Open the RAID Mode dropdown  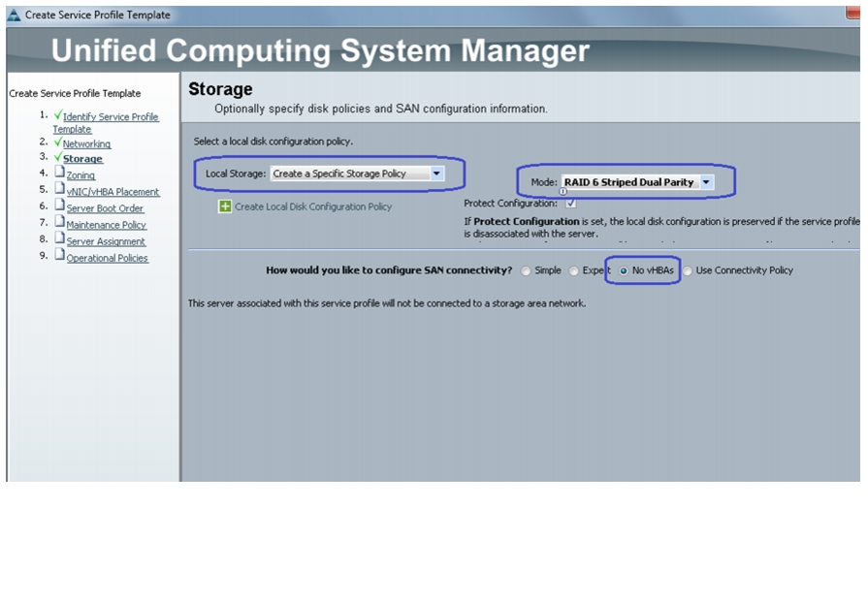tap(637, 182)
